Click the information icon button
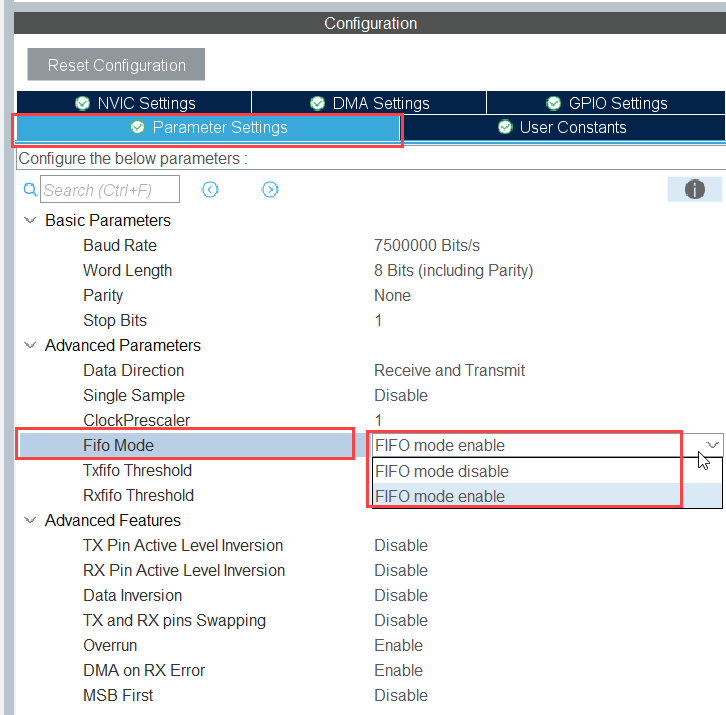The image size is (726, 715). tap(694, 189)
